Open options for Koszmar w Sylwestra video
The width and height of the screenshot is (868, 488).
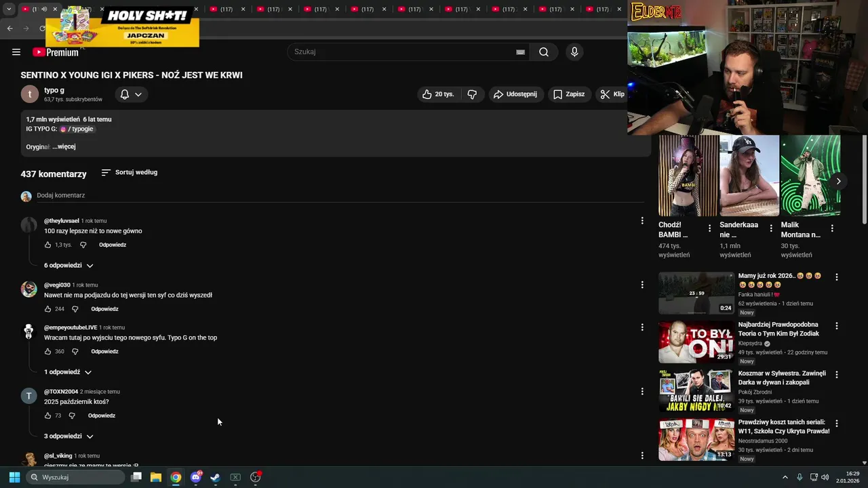(837, 374)
